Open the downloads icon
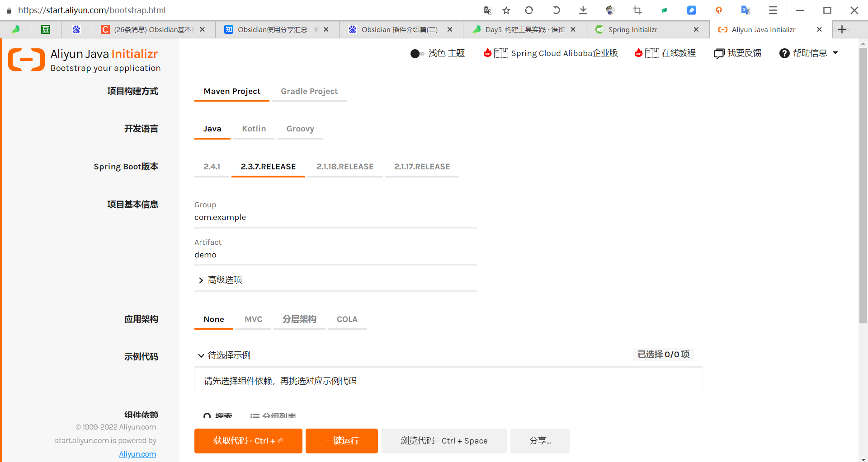The height and width of the screenshot is (462, 868). [583, 10]
